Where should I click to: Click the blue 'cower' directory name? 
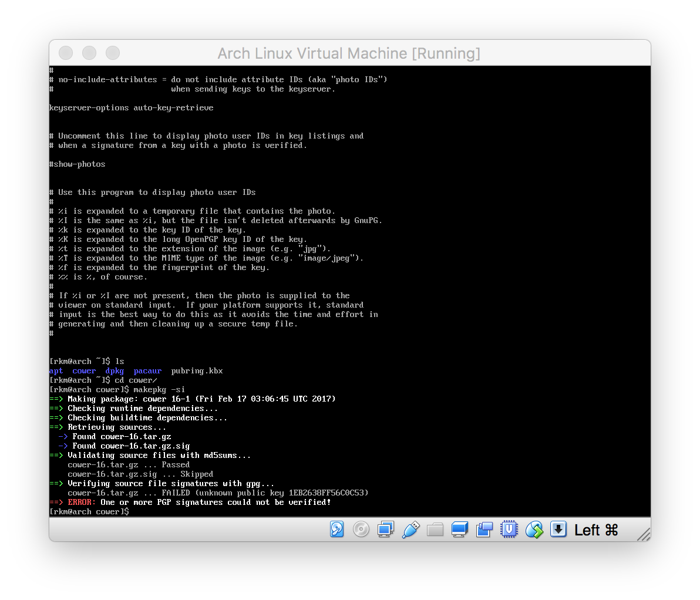[84, 371]
